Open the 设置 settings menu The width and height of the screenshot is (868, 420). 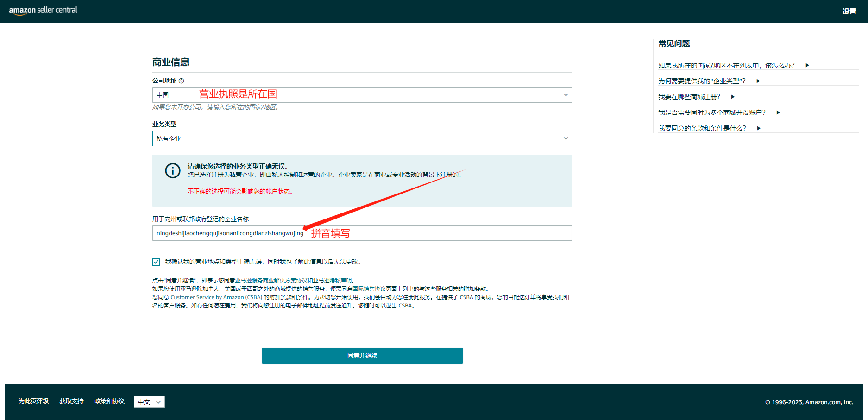pyautogui.click(x=849, y=12)
